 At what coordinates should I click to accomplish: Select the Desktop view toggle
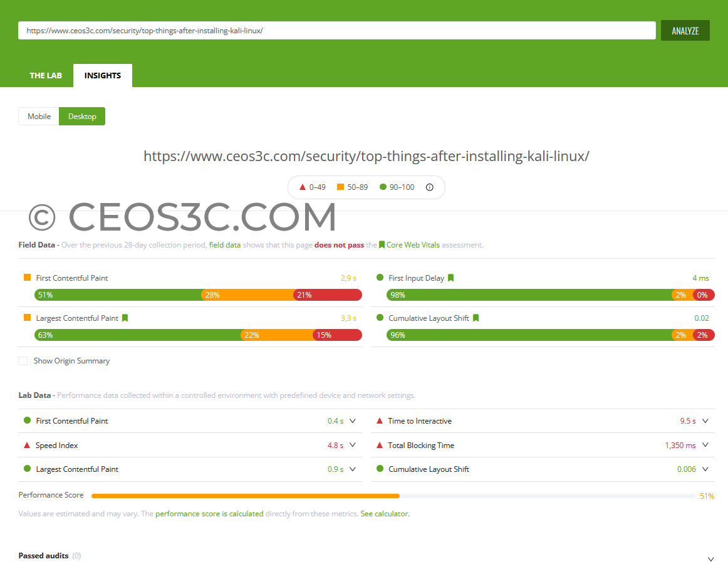click(x=82, y=116)
